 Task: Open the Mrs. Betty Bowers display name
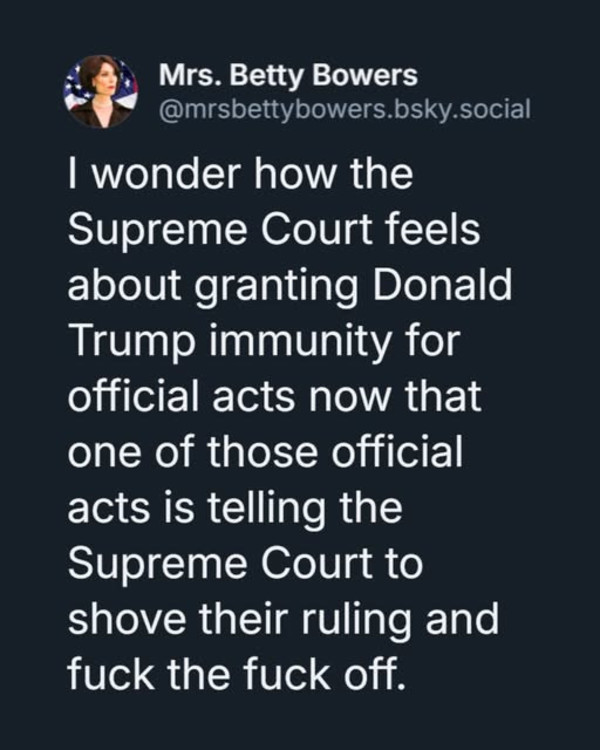click(x=288, y=76)
